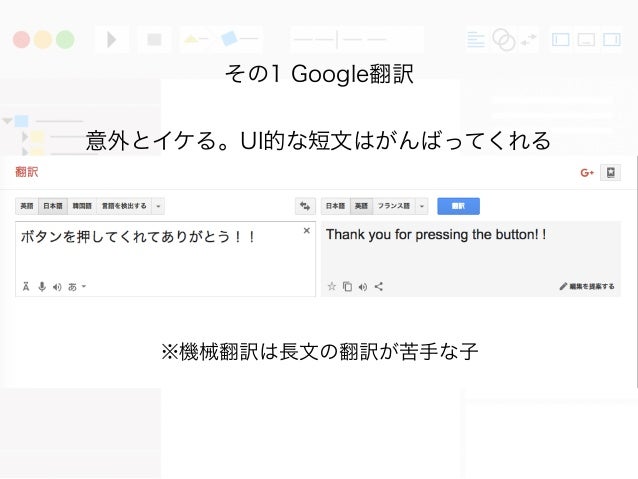Share the translation result
638x479 pixels.
point(378,287)
